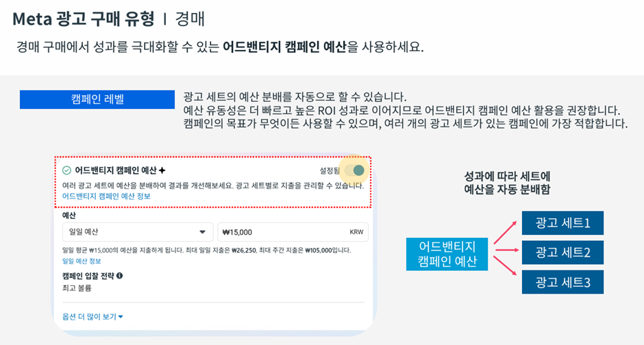Click the sparkle icon after 어드밴티지 캠페인 예산
644x345 pixels.
click(x=162, y=170)
